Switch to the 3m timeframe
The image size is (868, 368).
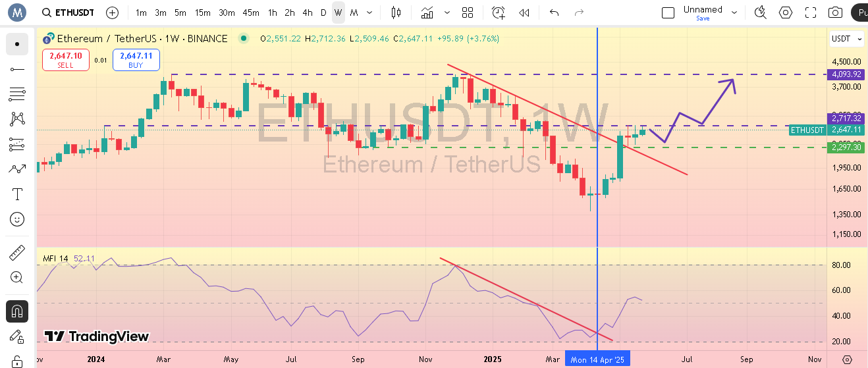pyautogui.click(x=161, y=13)
